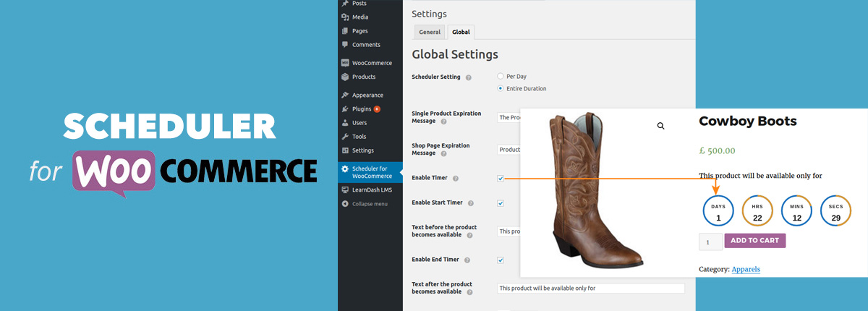Select the Entire Duration radio option
Screen dimensions: 868x311
(x=501, y=88)
